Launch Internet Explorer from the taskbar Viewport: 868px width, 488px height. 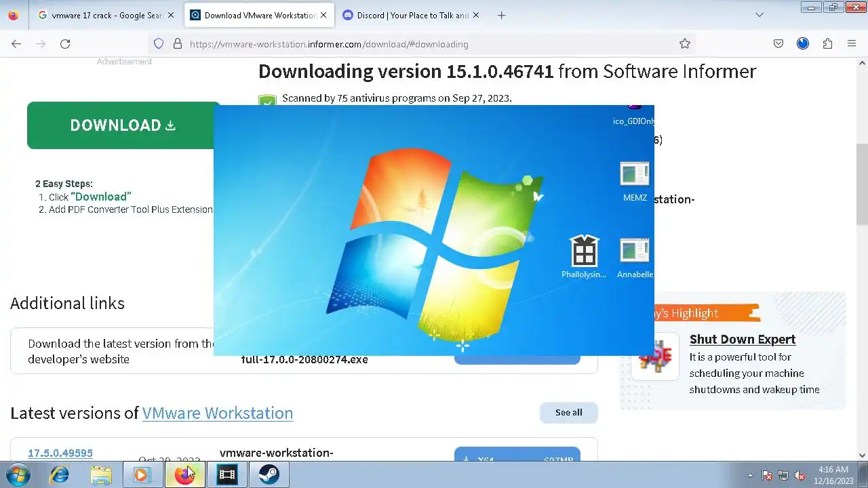click(x=60, y=475)
